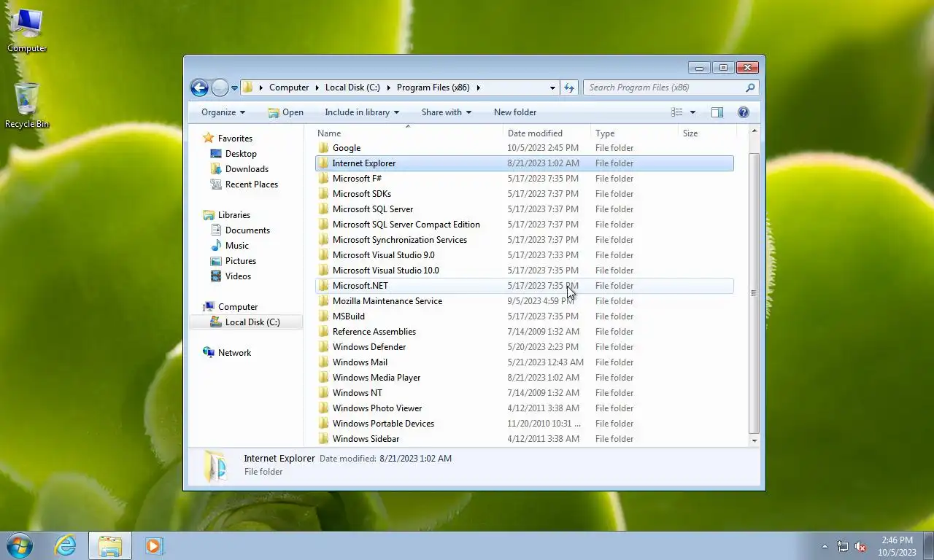
Task: Open the Include in library dropdown
Action: 362,112
